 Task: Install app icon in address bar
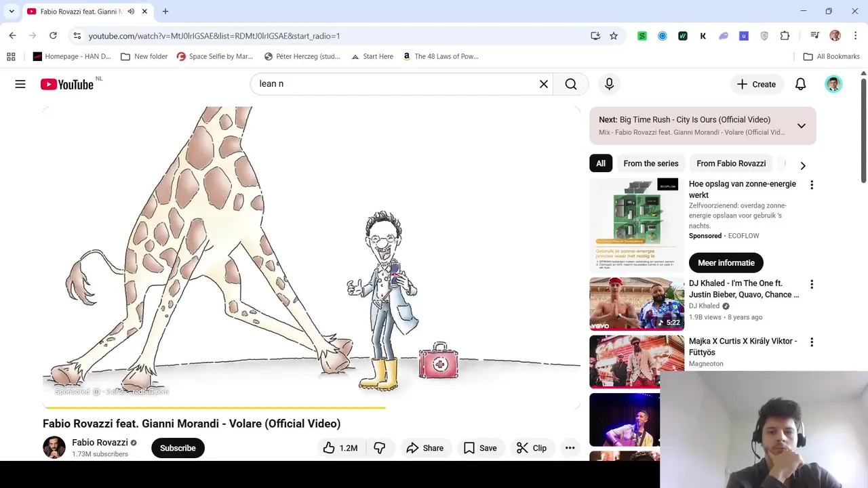[595, 35]
